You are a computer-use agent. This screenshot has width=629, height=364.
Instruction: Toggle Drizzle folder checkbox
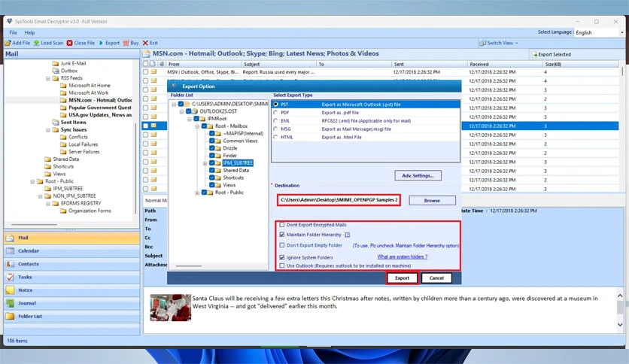(212, 148)
